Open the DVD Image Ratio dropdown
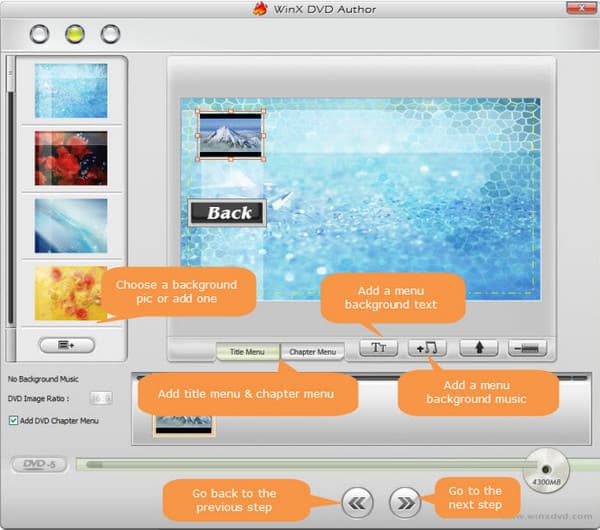The image size is (600, 530). pyautogui.click(x=102, y=398)
